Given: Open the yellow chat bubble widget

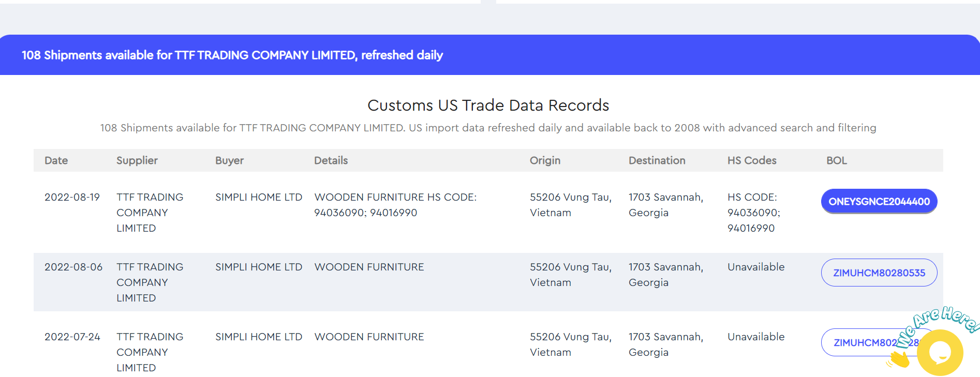Looking at the screenshot, I should click(940, 353).
